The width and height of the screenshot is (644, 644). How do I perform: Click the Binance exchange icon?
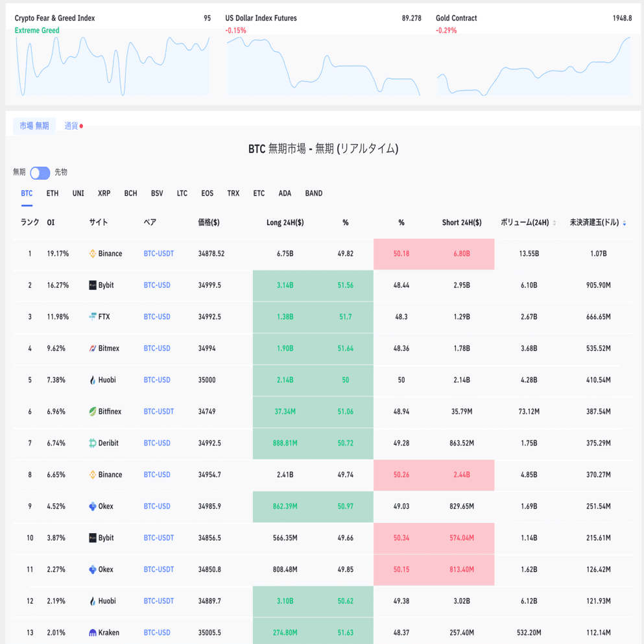93,254
